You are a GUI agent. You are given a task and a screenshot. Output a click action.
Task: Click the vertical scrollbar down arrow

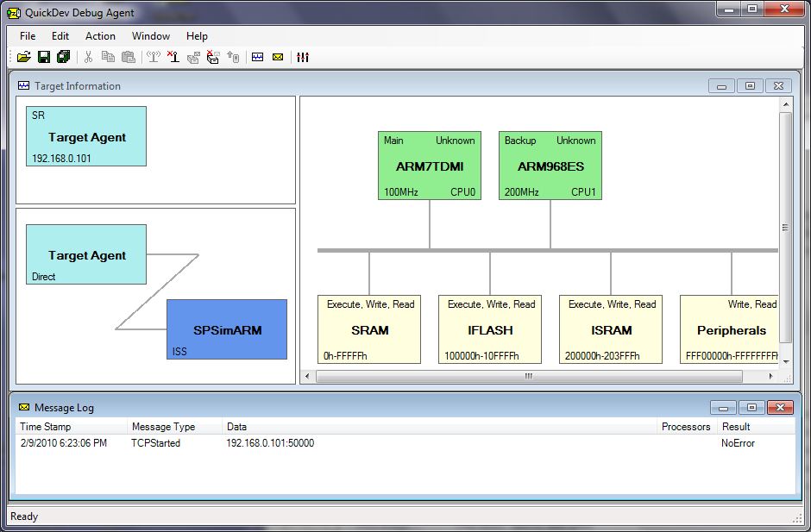(x=786, y=362)
